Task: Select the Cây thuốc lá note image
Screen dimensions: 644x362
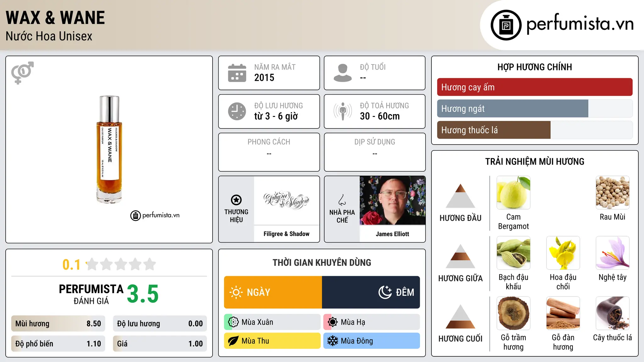Action: point(613,313)
